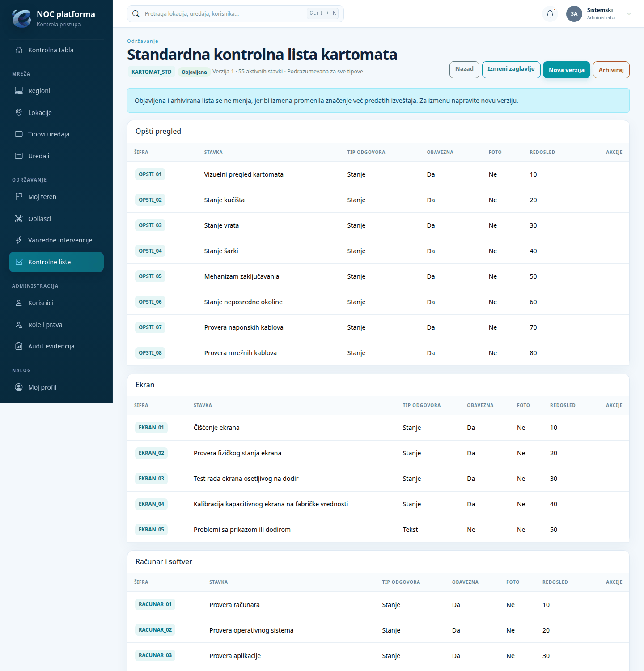This screenshot has height=671, width=644.
Task: Click 'Provera aplikacije' item text
Action: (235, 656)
